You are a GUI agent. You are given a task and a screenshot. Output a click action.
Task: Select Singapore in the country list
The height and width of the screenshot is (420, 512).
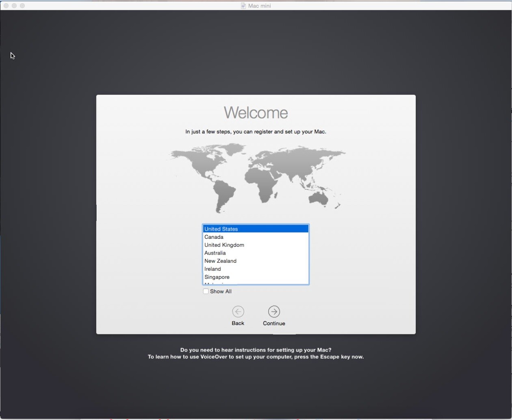point(256,277)
